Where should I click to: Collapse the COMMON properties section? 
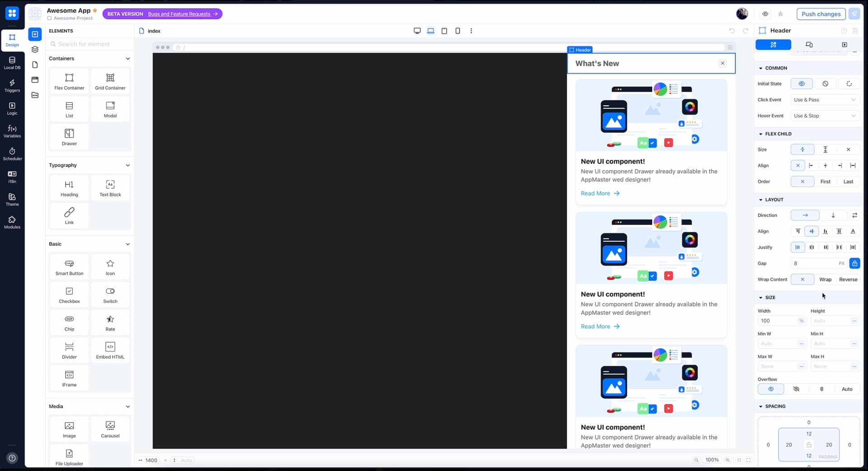pos(760,68)
